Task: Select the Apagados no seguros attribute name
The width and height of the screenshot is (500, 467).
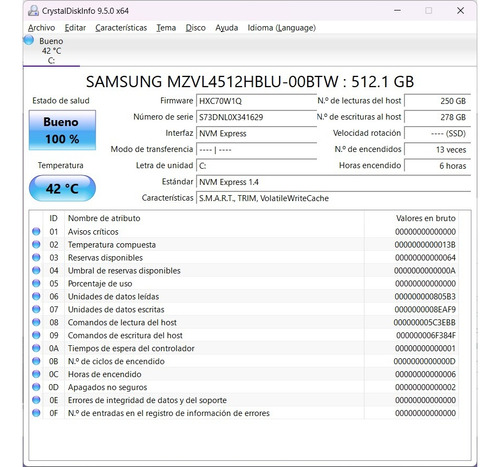Action: tap(107, 387)
